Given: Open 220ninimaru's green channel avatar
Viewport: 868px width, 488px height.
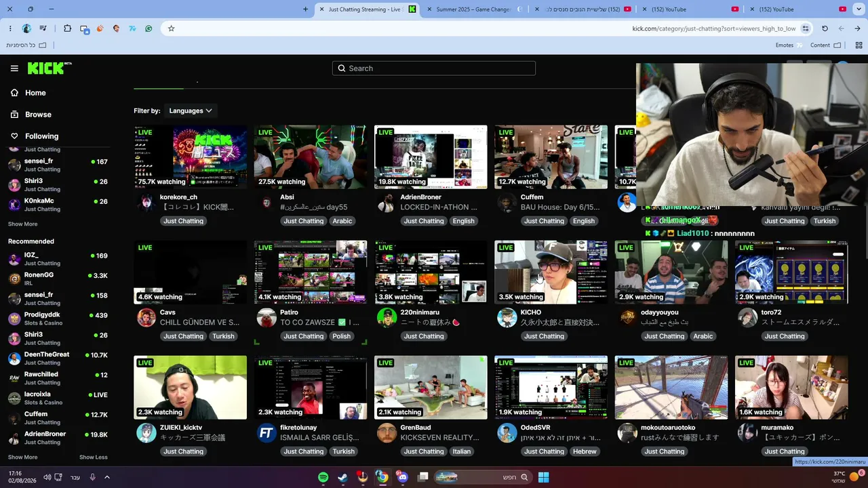Looking at the screenshot, I should tap(387, 317).
